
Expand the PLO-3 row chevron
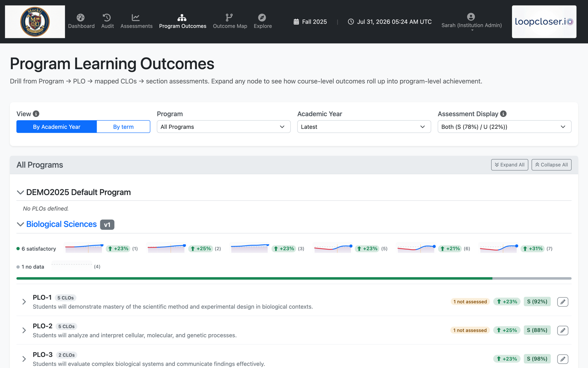[x=24, y=359]
